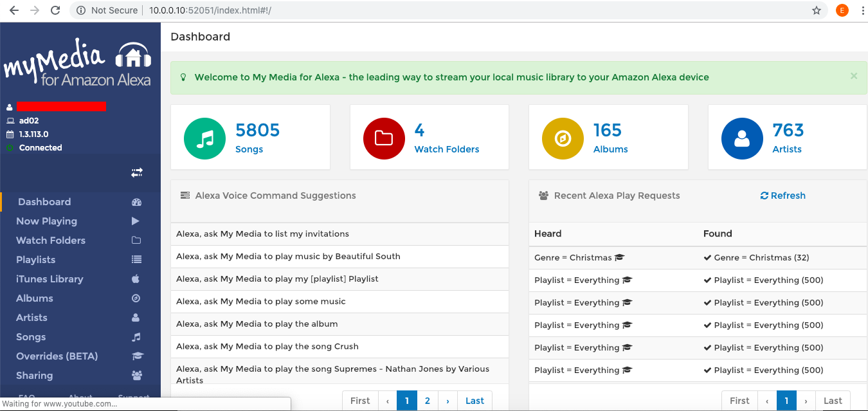Screen dimensions: 868x411
Task: Open Playlists in the sidebar
Action: pyautogui.click(x=80, y=260)
